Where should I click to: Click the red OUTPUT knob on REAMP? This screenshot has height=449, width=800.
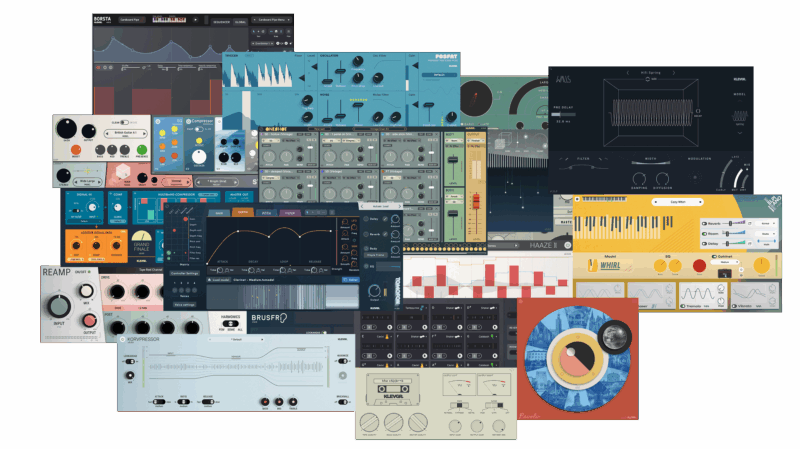pyautogui.click(x=90, y=320)
